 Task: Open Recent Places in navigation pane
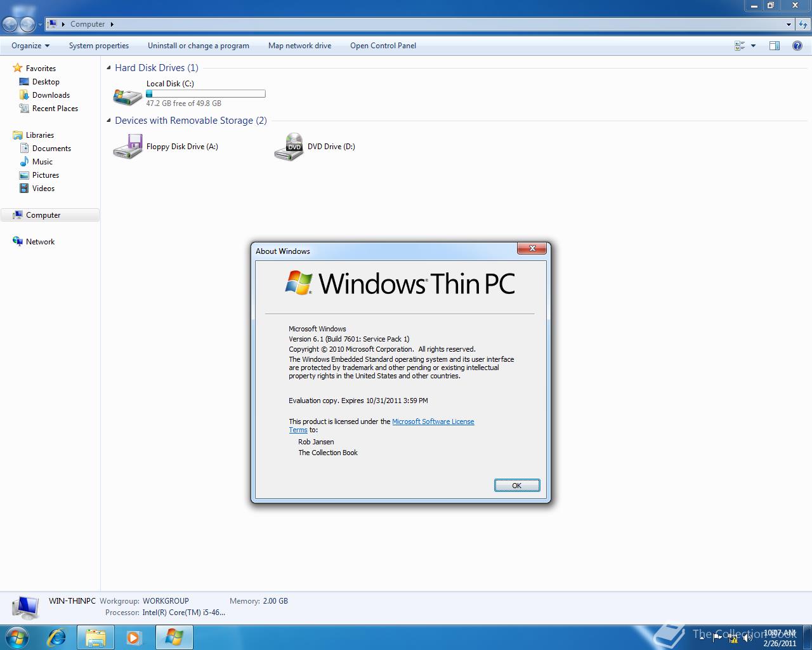coord(55,109)
